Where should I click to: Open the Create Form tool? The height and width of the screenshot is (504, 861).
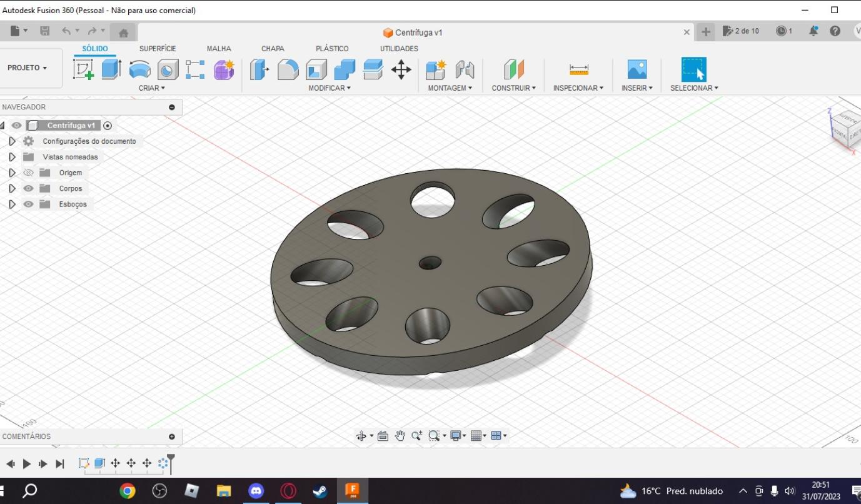[224, 69]
